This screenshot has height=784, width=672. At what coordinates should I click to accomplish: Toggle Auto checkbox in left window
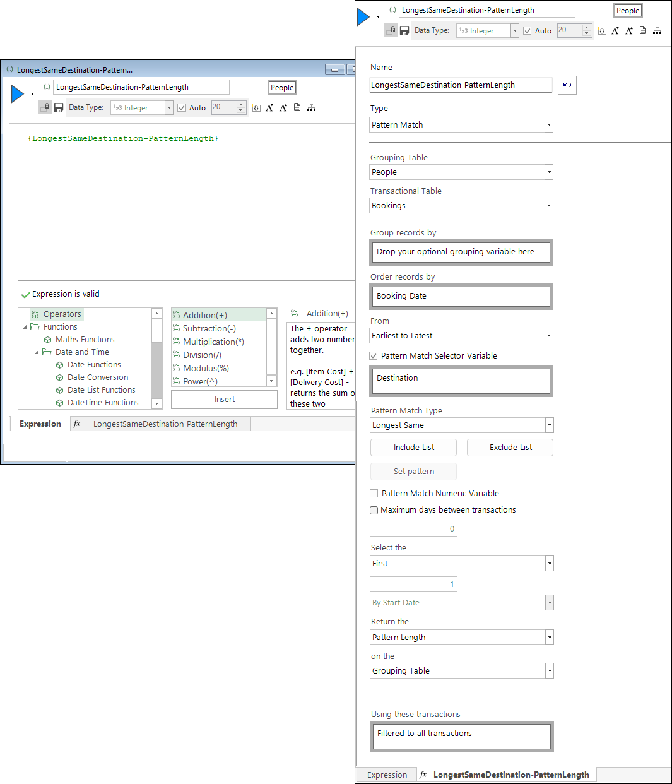click(182, 108)
